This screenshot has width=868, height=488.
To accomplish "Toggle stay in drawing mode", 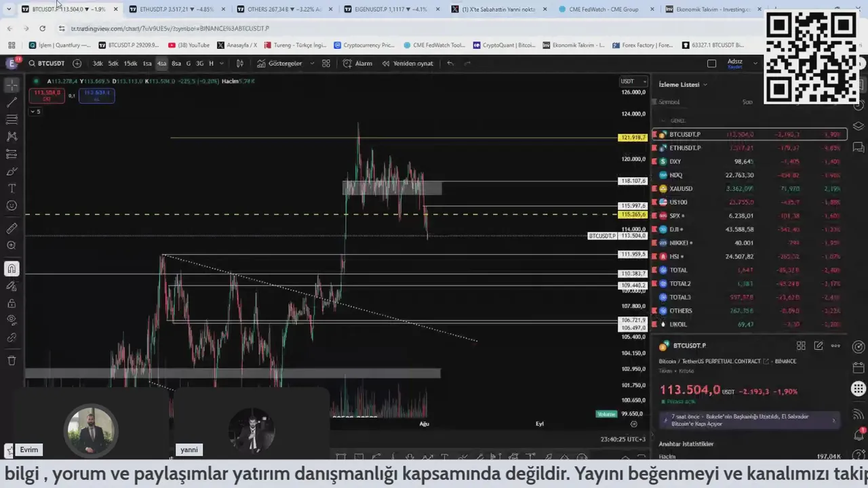I will [12, 286].
